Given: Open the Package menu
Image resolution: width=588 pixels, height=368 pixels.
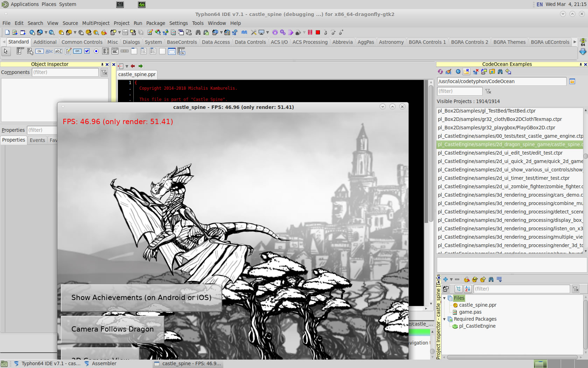Looking at the screenshot, I should click(156, 23).
